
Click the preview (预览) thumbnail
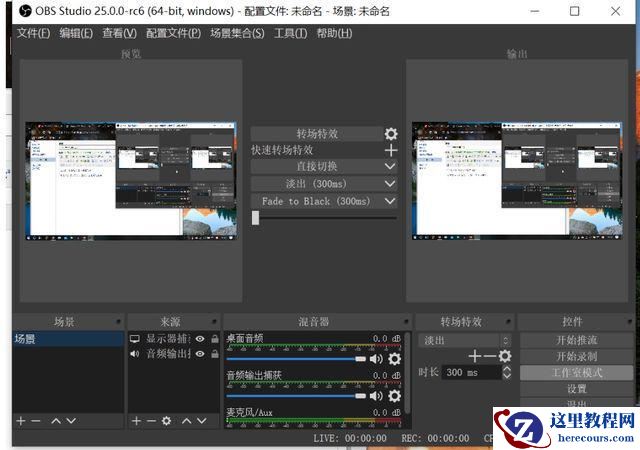[x=131, y=180]
